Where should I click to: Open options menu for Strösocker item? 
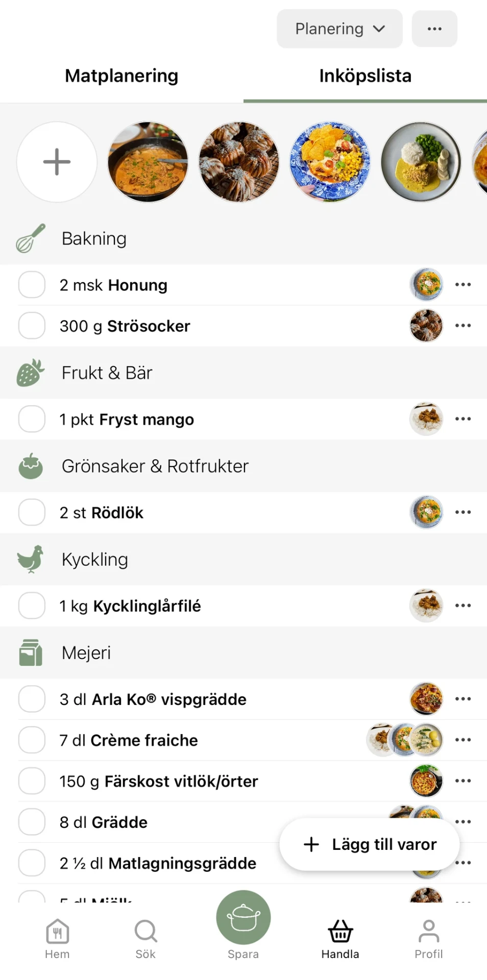[x=462, y=326]
